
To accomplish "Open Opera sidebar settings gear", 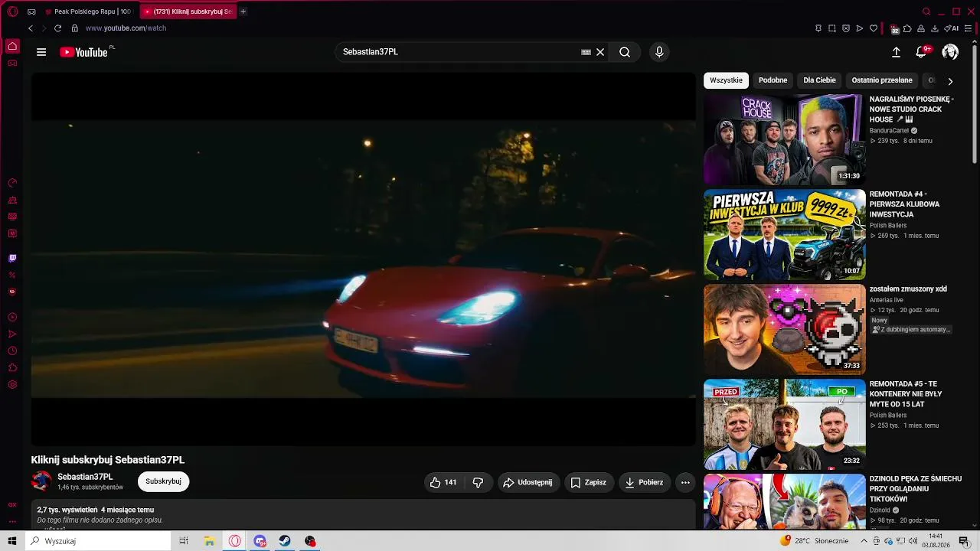I will coord(12,384).
